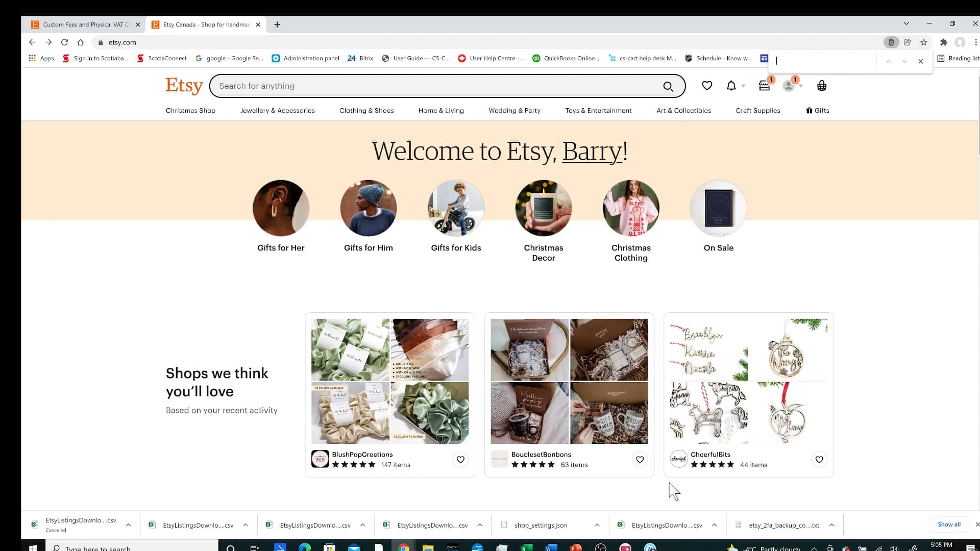Go to Etsy homepage via the Etsy logo
The image size is (980, 551).
click(184, 86)
